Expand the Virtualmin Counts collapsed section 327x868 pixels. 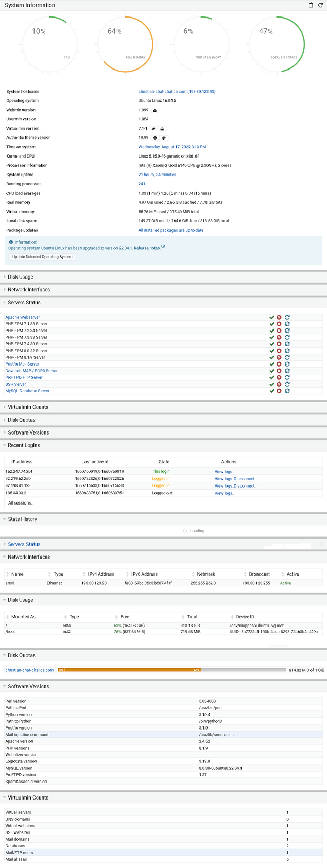(x=28, y=407)
